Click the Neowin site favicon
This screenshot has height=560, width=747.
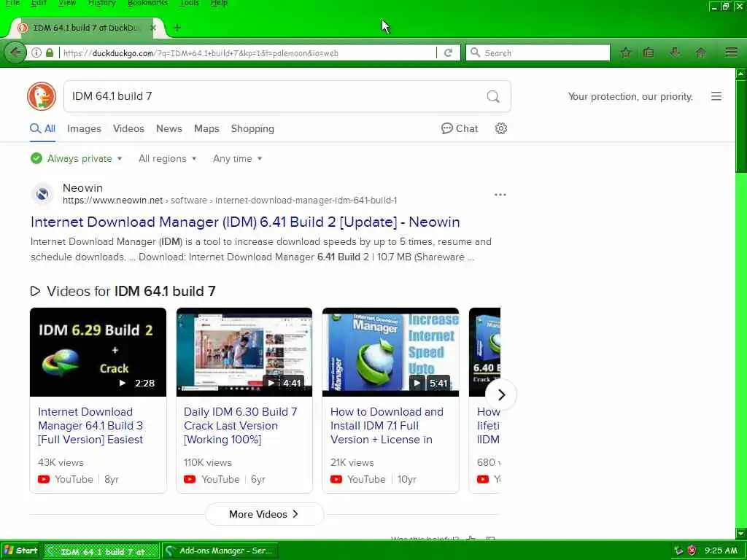42,194
